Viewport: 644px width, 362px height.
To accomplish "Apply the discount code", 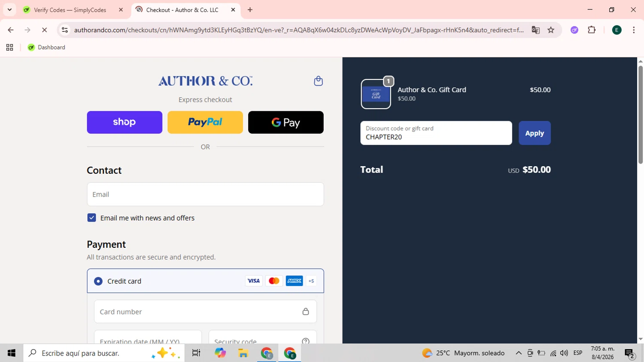I will click(x=535, y=133).
